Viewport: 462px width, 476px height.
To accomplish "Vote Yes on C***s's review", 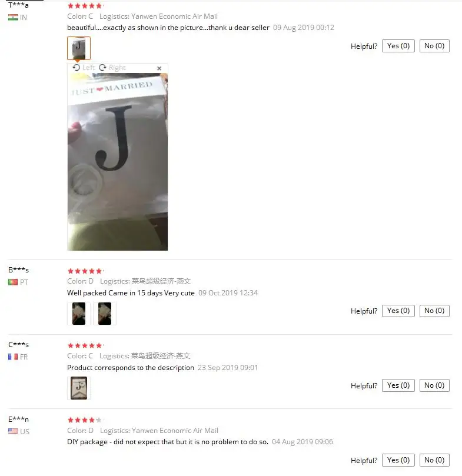I will pyautogui.click(x=398, y=385).
